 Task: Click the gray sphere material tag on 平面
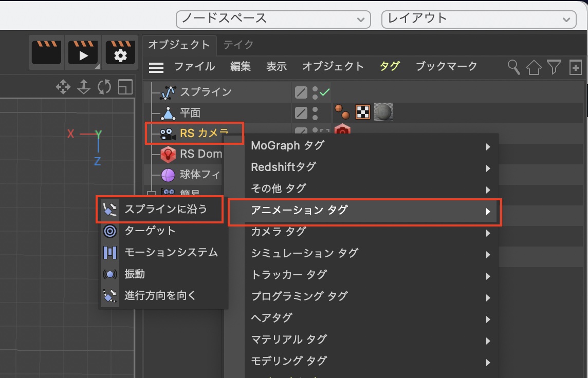(383, 111)
